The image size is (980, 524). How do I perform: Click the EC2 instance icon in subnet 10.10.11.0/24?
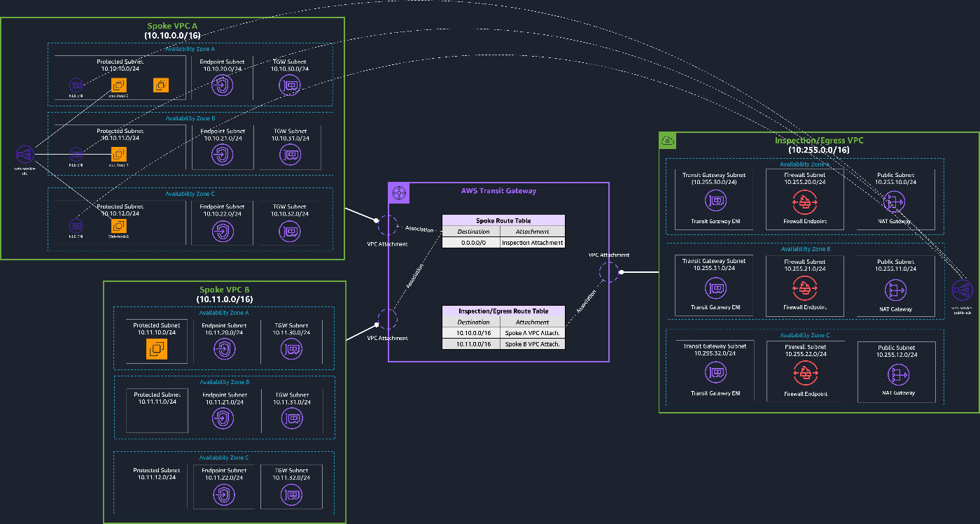coord(118,155)
